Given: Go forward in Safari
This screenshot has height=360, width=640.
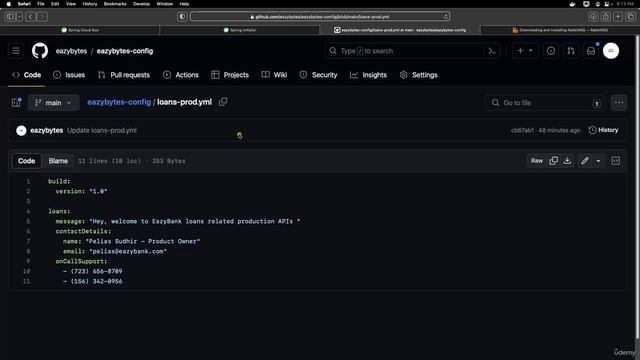Looking at the screenshot, I should 42,17.
